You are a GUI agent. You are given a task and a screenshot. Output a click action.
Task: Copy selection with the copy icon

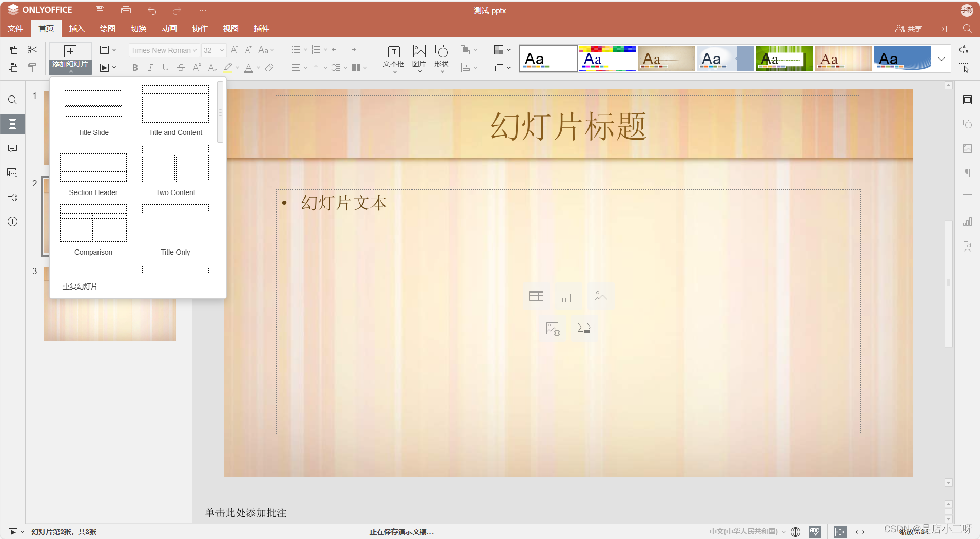click(x=13, y=50)
